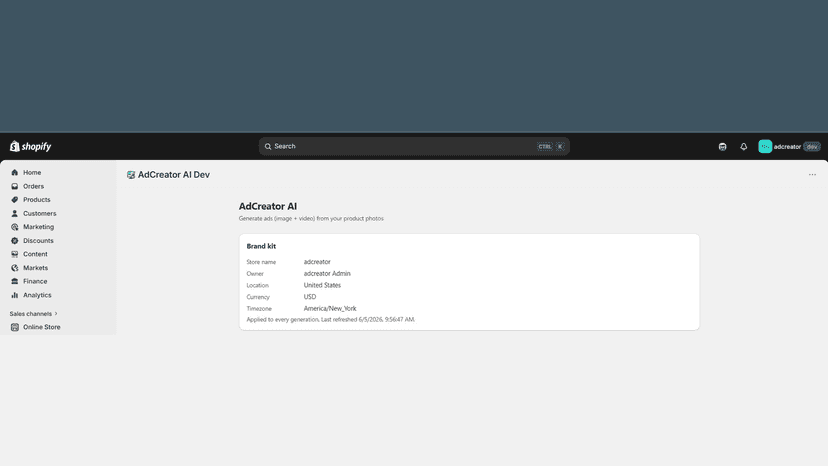Viewport: 828px width, 466px height.
Task: Click the AdCreator AI page heading
Action: tap(268, 207)
